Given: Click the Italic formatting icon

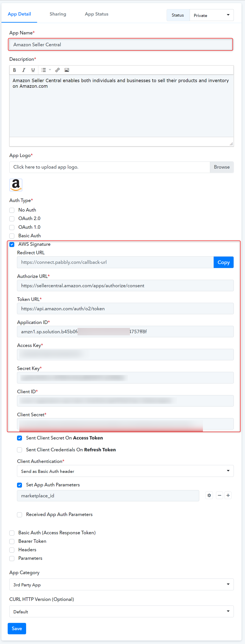Looking at the screenshot, I should 24,70.
